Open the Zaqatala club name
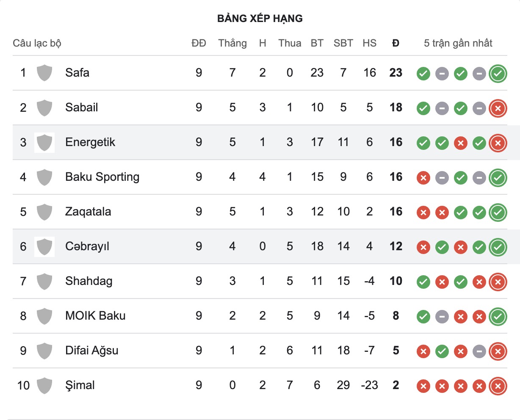This screenshot has height=420, width=520. [88, 212]
